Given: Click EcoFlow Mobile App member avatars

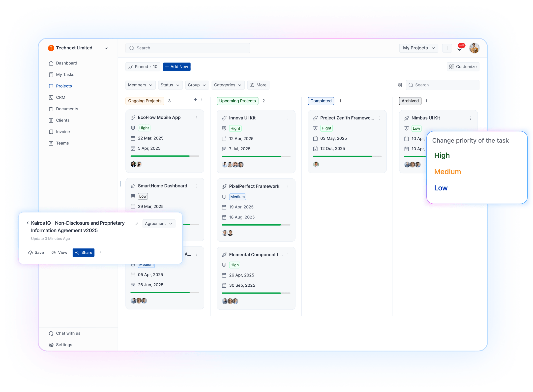Looking at the screenshot, I should coord(136,164).
